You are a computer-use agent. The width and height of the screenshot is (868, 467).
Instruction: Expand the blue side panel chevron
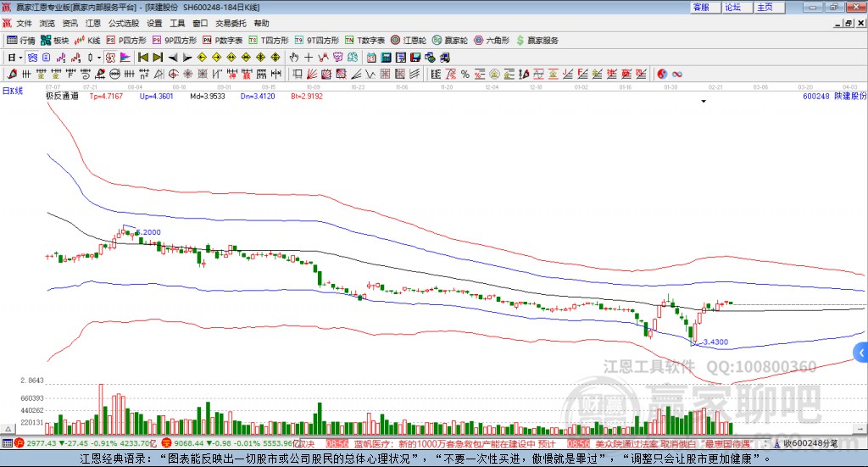(x=861, y=353)
